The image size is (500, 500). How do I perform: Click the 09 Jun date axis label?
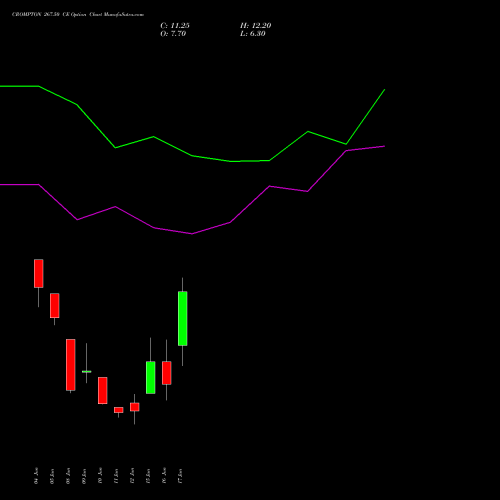pos(84,476)
